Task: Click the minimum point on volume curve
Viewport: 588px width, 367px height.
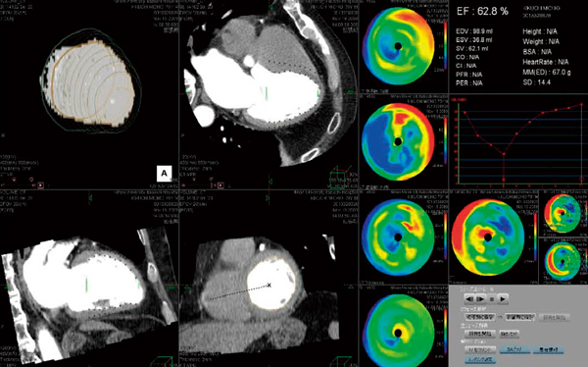Action: [504, 154]
